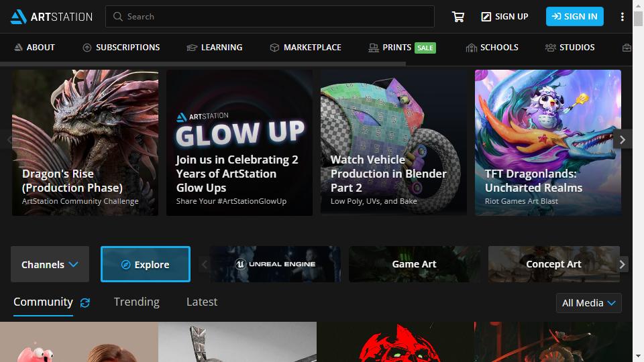Click 'Share Your #ArtStationGlowUp' text
Viewport: 644px width, 362px height.
point(231,202)
